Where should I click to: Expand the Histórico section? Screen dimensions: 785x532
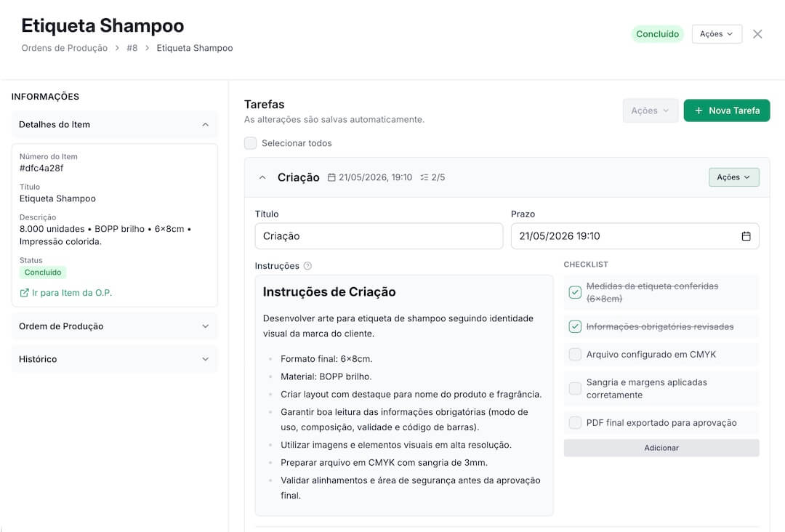[x=115, y=359]
